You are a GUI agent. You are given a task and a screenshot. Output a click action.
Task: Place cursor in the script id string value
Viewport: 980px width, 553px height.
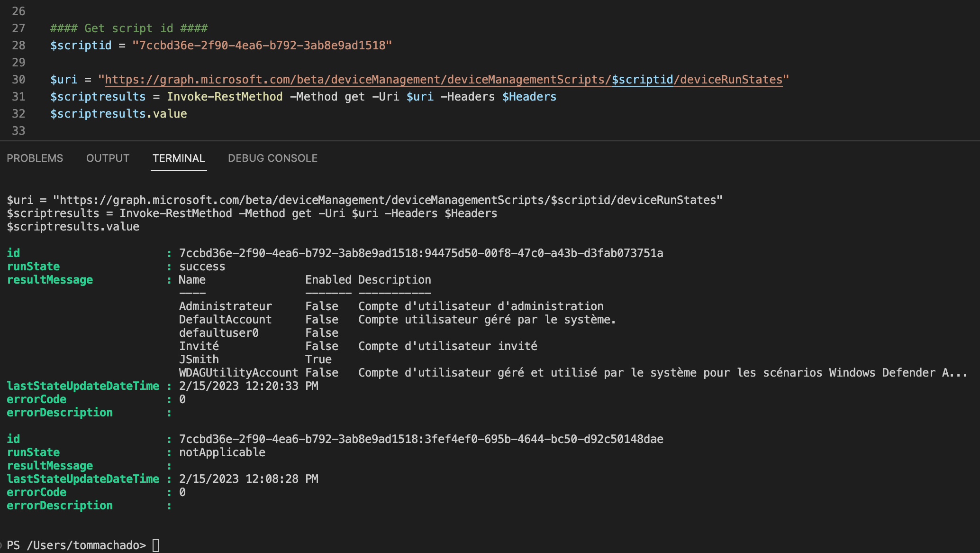point(262,46)
